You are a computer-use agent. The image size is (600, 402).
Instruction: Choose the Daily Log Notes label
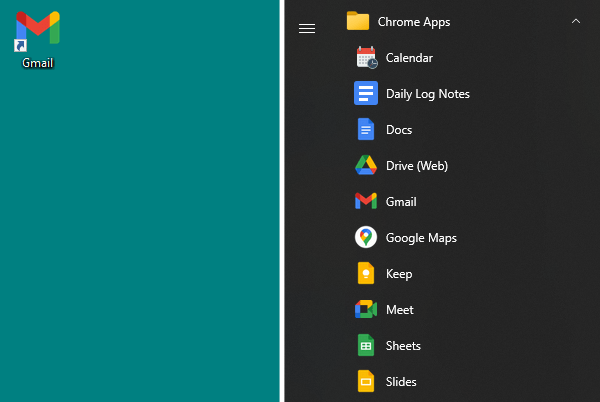[427, 94]
